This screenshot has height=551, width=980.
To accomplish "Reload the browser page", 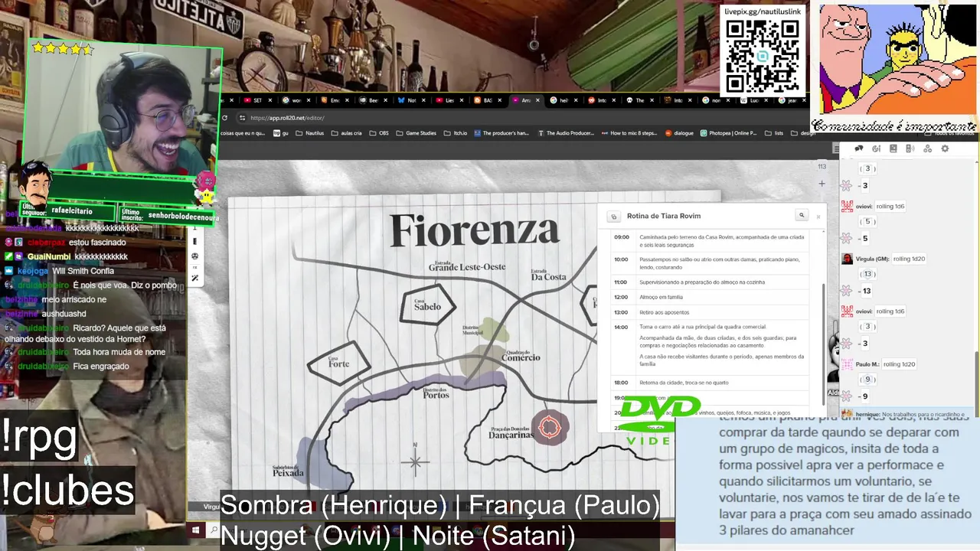I will [224, 118].
